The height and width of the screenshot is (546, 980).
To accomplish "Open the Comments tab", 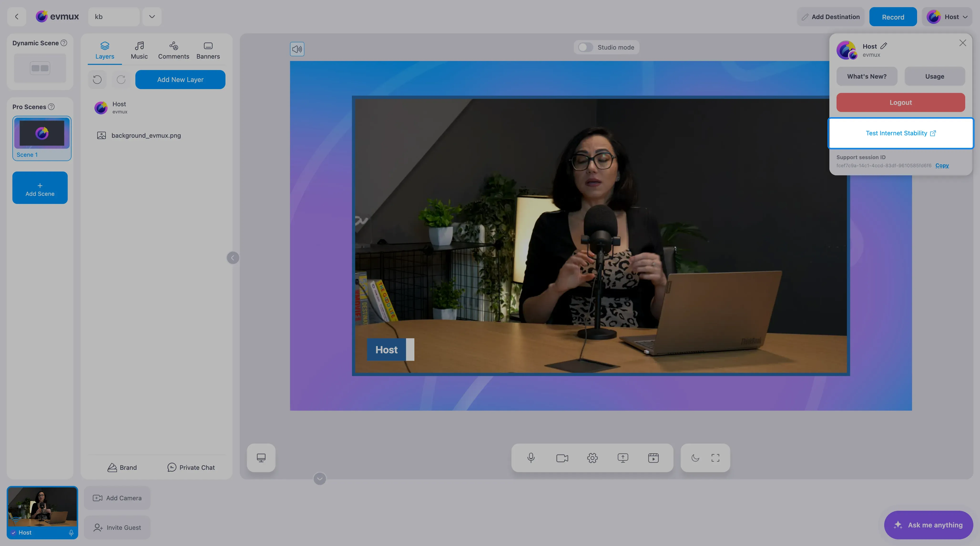I will pyautogui.click(x=174, y=51).
